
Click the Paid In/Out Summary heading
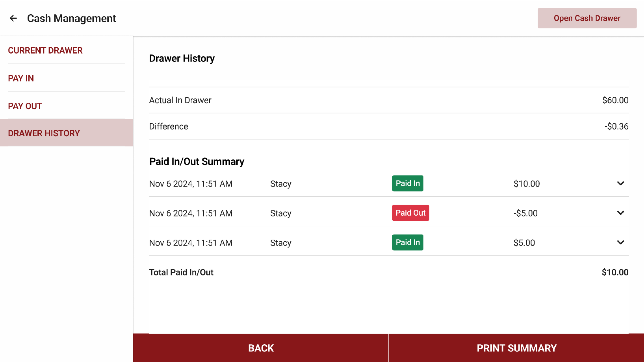click(197, 162)
